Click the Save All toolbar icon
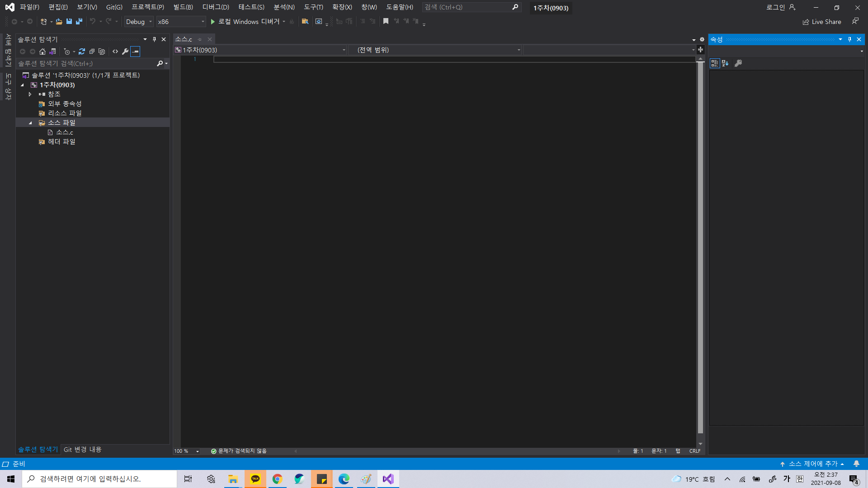Image resolution: width=868 pixels, height=488 pixels. (x=79, y=21)
